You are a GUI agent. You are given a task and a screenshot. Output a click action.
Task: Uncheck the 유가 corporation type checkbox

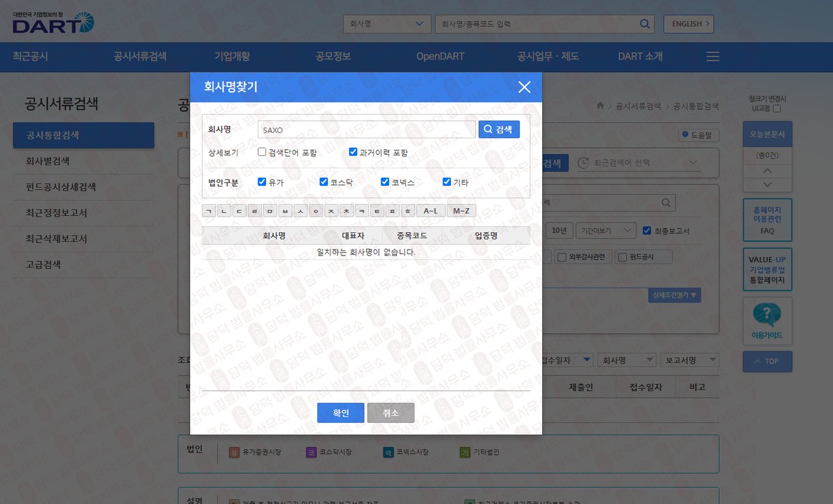coord(262,182)
